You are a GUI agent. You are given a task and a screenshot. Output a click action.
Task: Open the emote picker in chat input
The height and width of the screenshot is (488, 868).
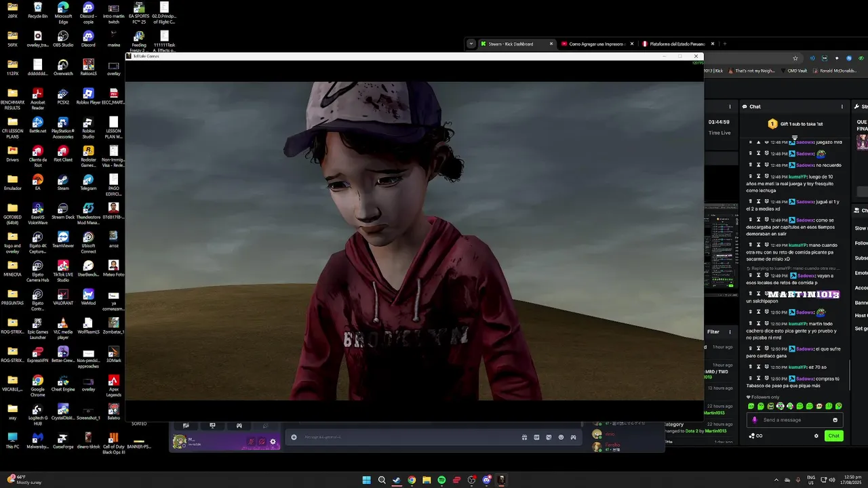(x=835, y=420)
